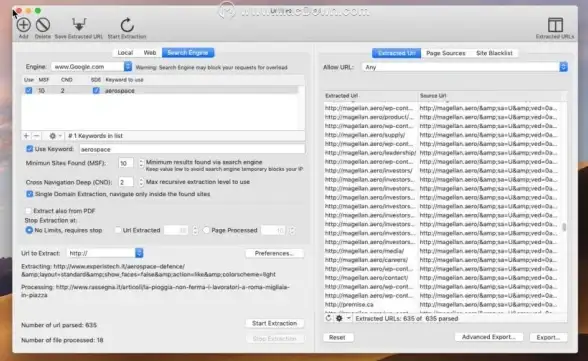The width and height of the screenshot is (588, 361).
Task: Click the Minimum Sites Found value field
Action: 126,163
